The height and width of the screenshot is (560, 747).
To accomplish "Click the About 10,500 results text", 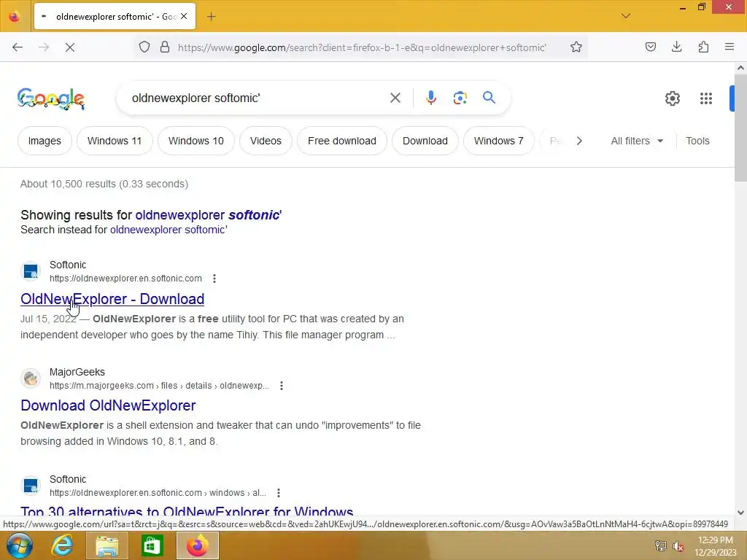I will pos(104,184).
